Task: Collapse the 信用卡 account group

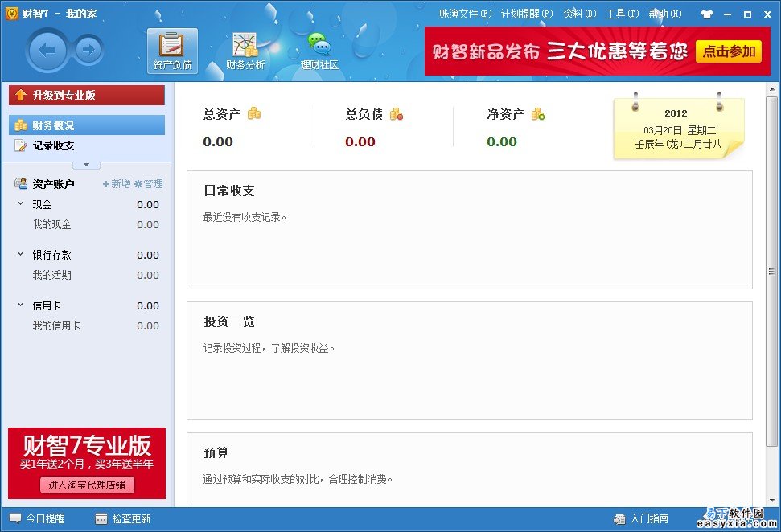Action: pos(21,305)
